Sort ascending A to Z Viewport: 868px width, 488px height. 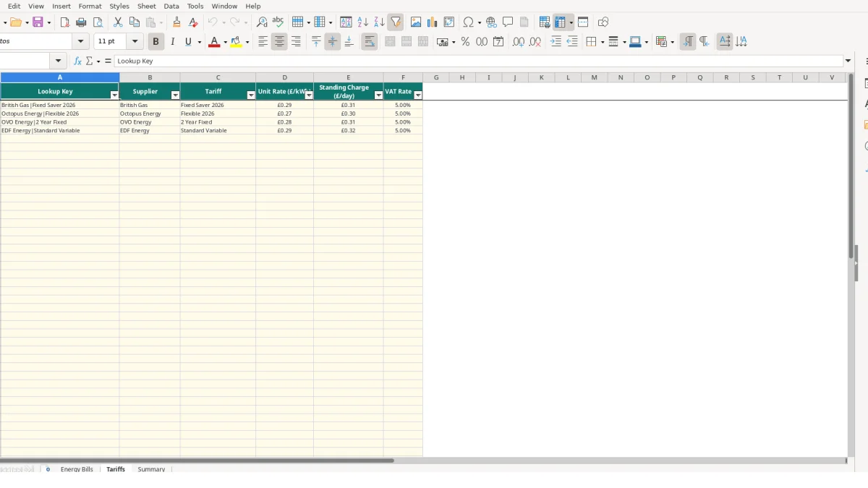[362, 22]
